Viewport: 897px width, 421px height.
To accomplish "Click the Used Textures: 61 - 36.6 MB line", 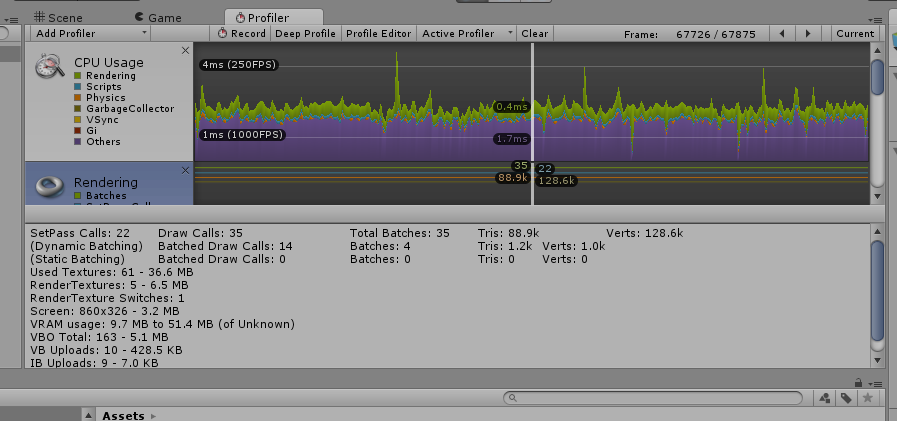I will tap(112, 272).
